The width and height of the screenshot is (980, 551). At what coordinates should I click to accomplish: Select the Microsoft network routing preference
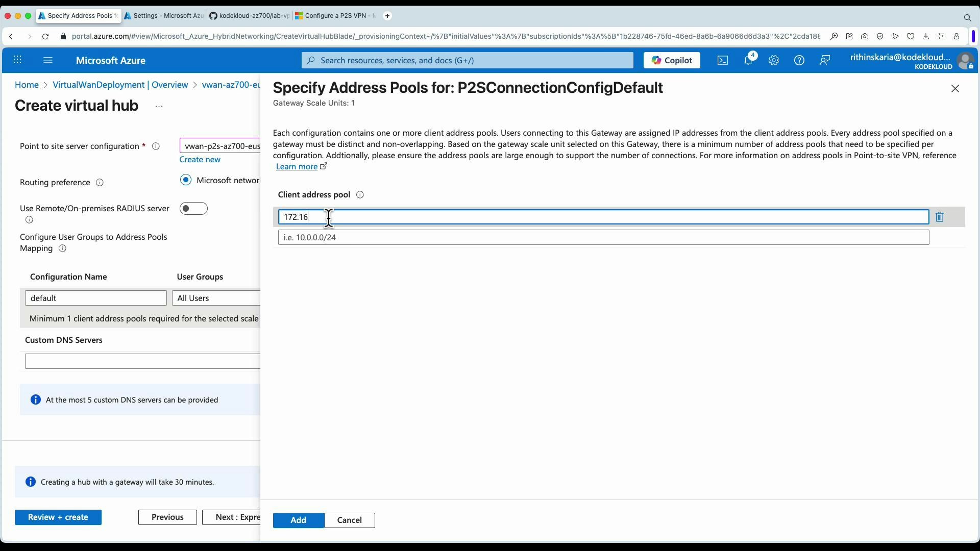point(186,180)
